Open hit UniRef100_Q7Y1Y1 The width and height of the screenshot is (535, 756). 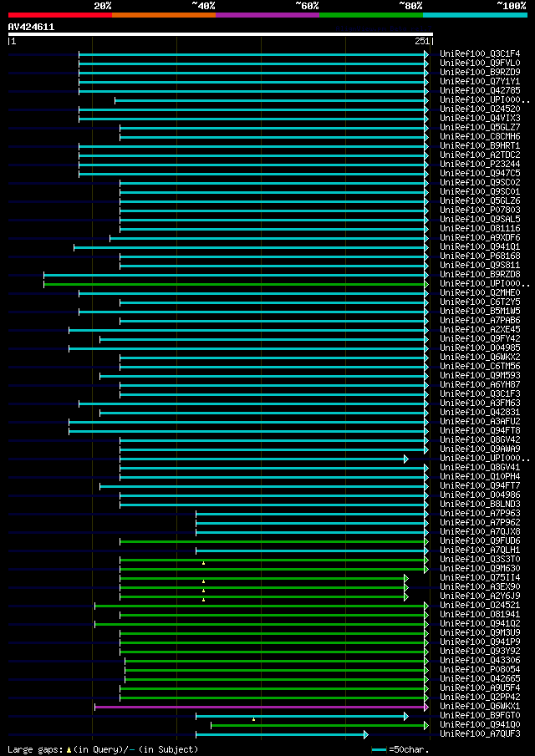pyautogui.click(x=480, y=82)
